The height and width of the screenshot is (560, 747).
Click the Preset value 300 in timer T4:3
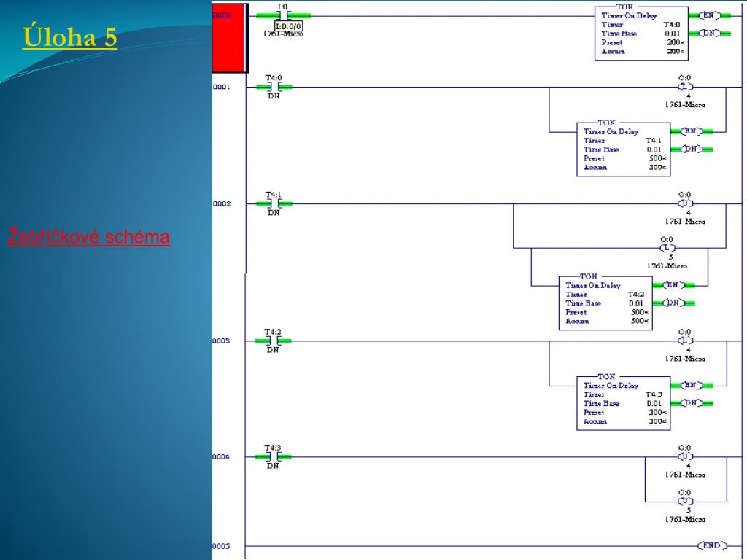coord(657,412)
